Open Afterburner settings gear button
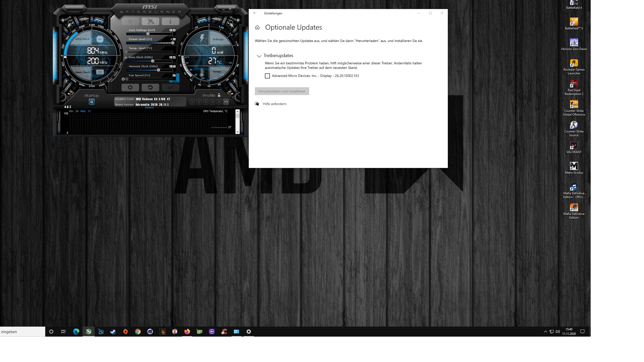Screen dimensions: 644x362 coord(130,87)
